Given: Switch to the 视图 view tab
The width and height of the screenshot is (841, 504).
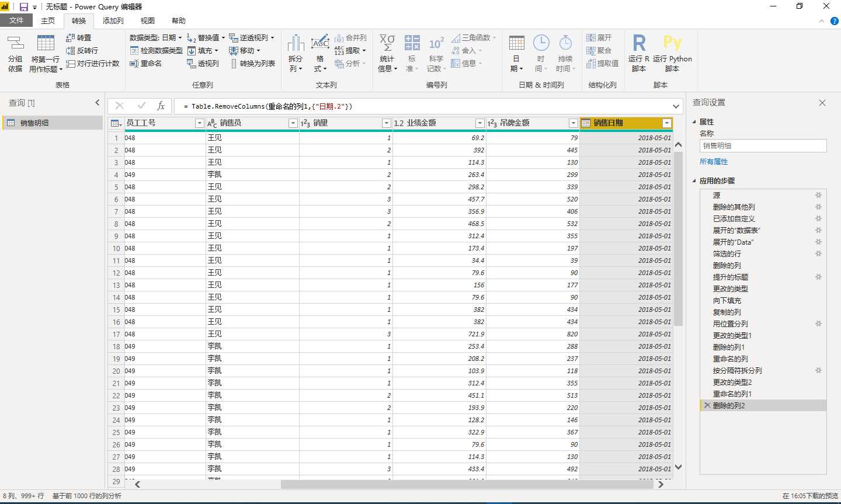Looking at the screenshot, I should coord(148,21).
